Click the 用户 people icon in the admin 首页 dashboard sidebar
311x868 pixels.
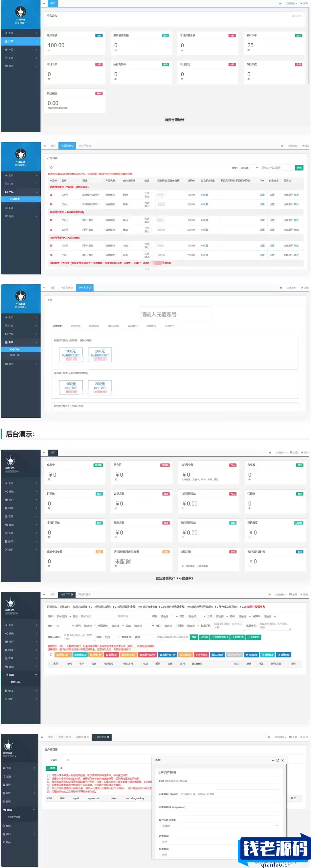6,500
